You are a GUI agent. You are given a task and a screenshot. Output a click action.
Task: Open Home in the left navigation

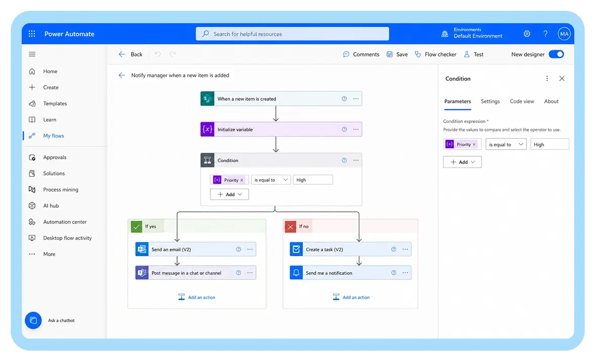tap(50, 72)
